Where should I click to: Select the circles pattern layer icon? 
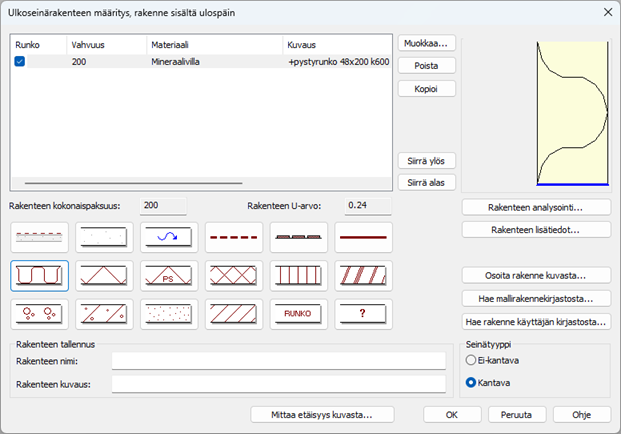pyautogui.click(x=40, y=313)
